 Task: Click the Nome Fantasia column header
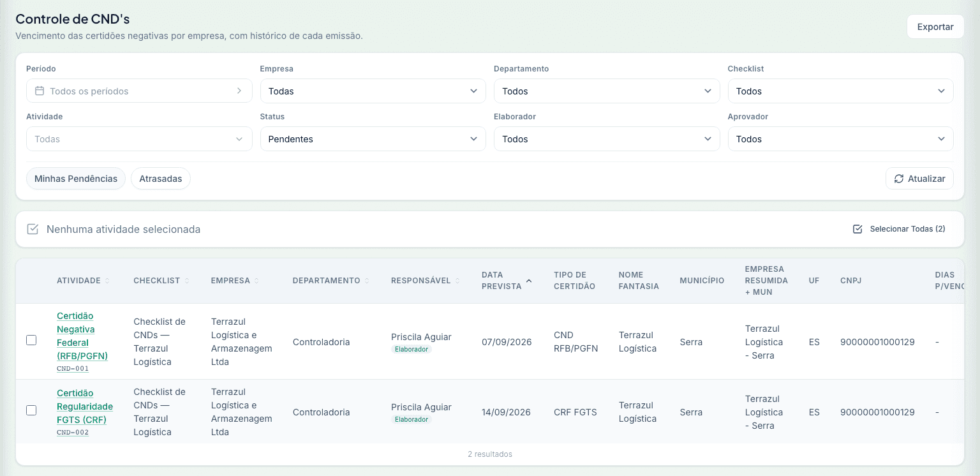[639, 281]
